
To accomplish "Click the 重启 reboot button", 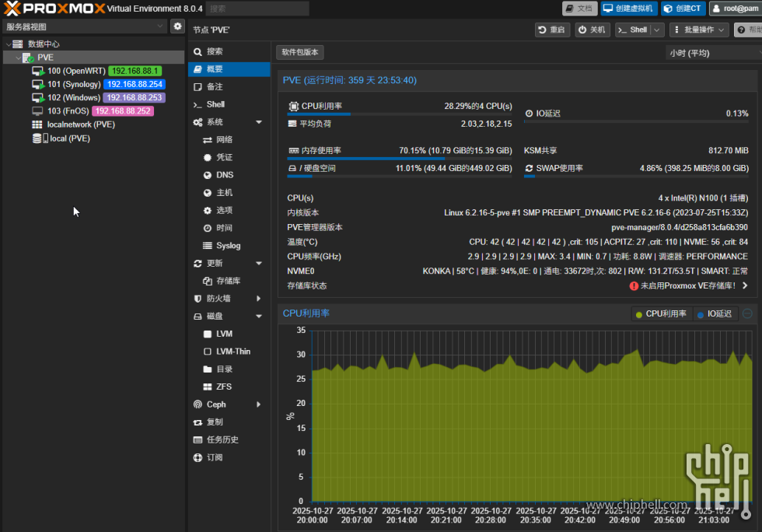I will (x=551, y=30).
